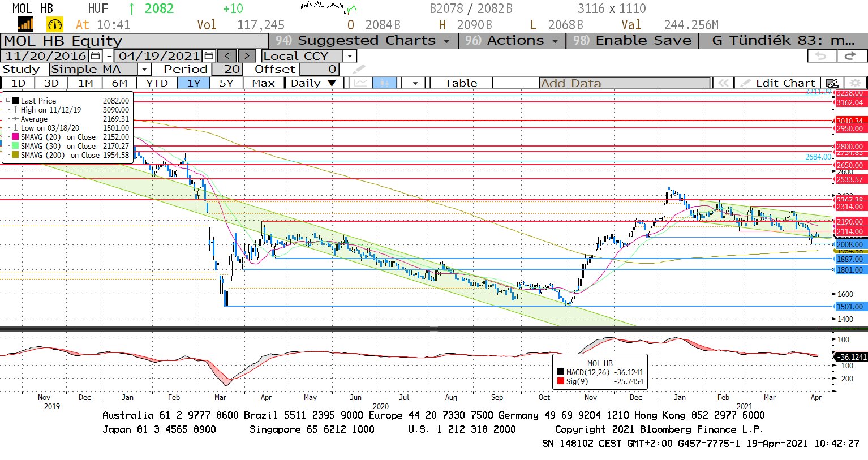Collapse the legend with minus box
868x460 pixels.
tap(8, 101)
